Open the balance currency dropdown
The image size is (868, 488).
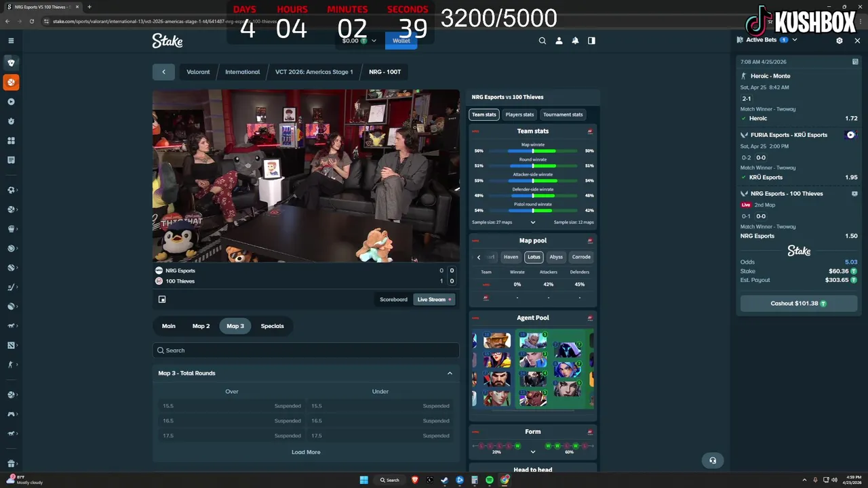coord(374,41)
